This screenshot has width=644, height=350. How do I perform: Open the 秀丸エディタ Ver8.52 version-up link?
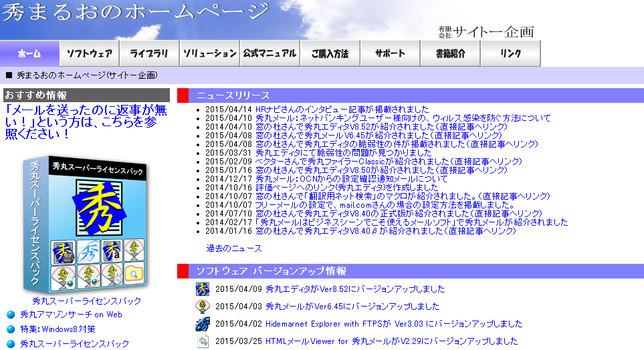click(355, 289)
